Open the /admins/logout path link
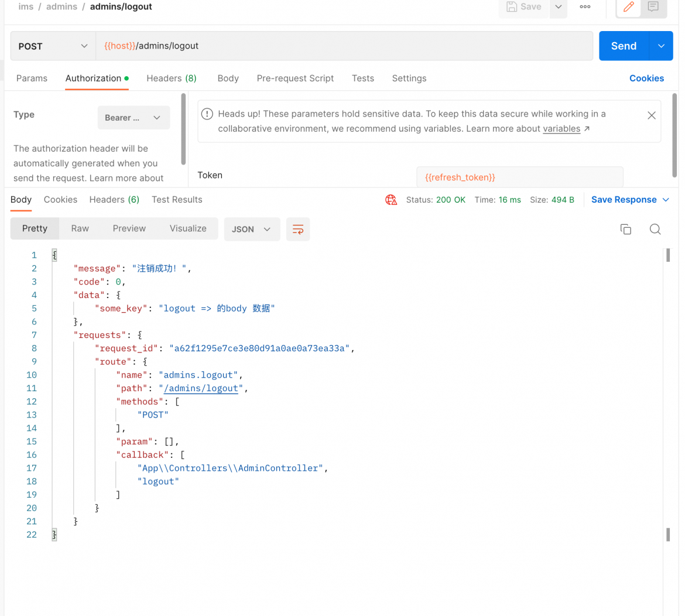Viewport: 685px width, 616px height. click(201, 388)
